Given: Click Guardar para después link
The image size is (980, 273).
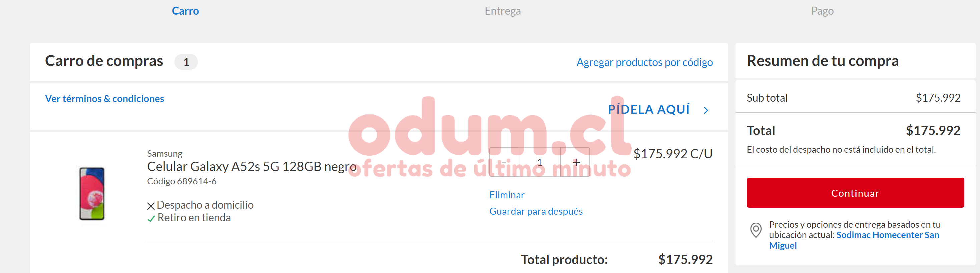Looking at the screenshot, I should [x=536, y=211].
